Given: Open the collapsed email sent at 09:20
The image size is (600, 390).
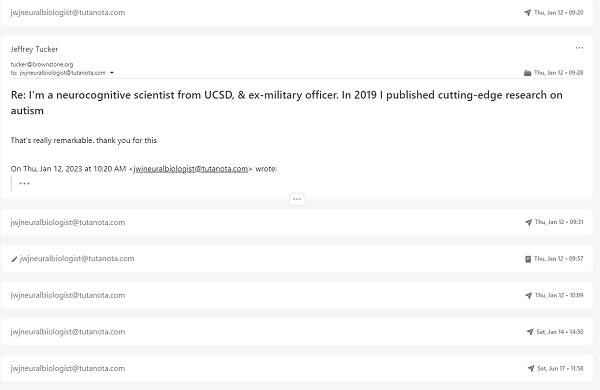Looking at the screenshot, I should tap(297, 13).
